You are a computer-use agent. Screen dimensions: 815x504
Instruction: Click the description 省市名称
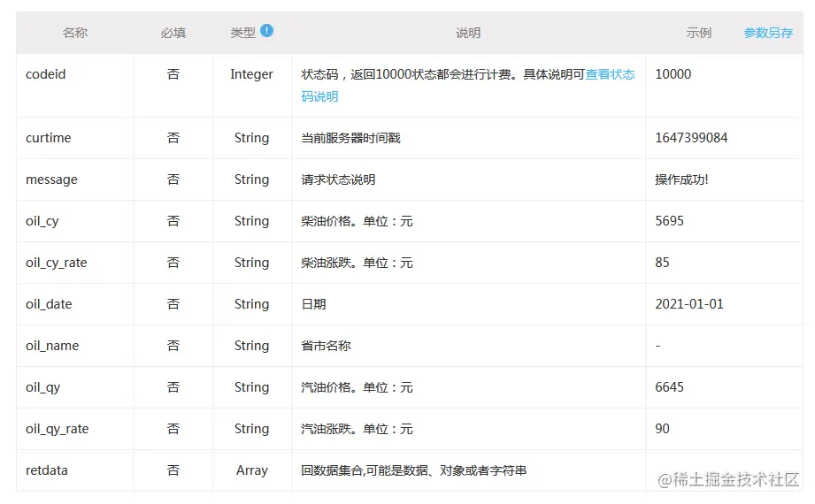point(326,346)
